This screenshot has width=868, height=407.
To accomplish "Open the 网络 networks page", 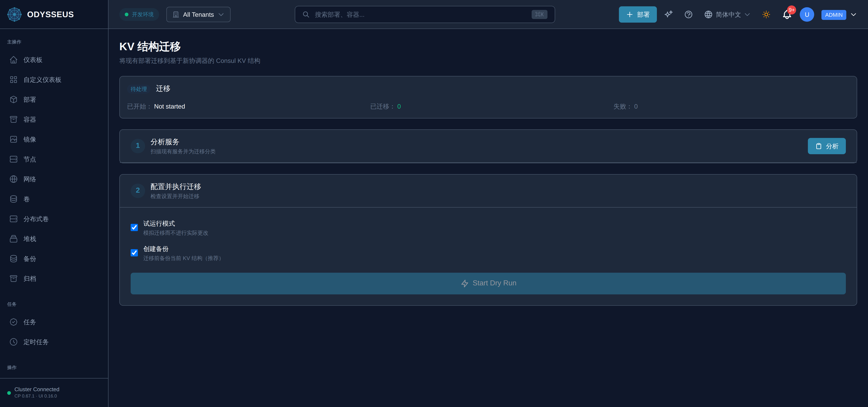I will tap(54, 179).
